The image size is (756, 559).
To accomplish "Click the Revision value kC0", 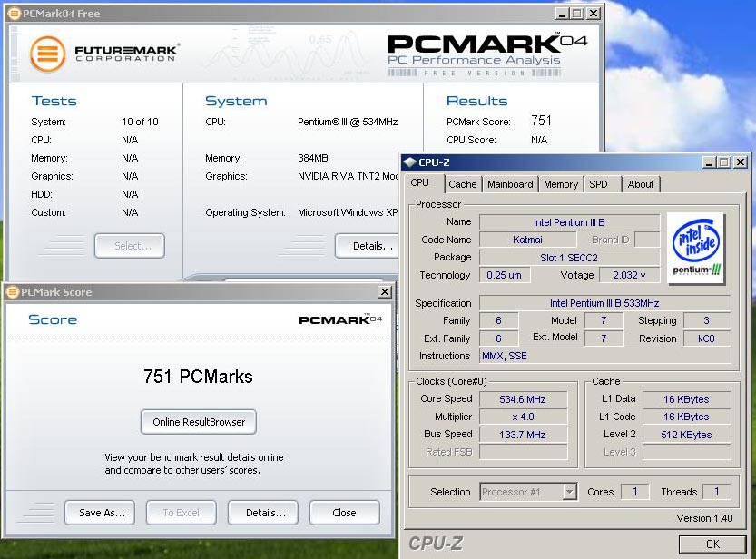I will pos(706,338).
